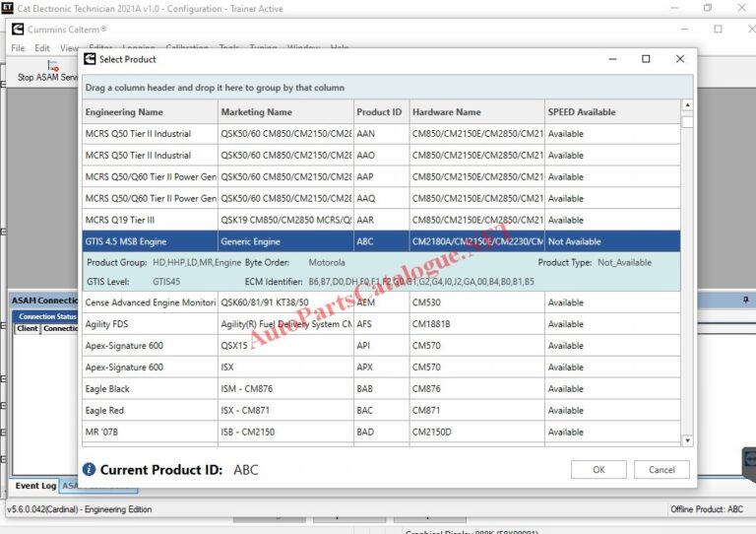The width and height of the screenshot is (756, 534).
Task: Click the v5.6.0.042 Engineering Edition status text
Action: click(79, 509)
